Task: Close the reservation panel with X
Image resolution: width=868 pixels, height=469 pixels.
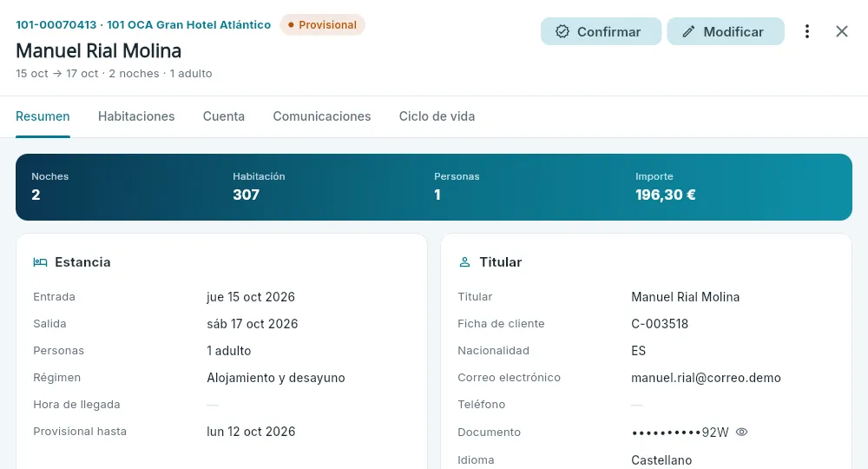Action: coord(841,31)
